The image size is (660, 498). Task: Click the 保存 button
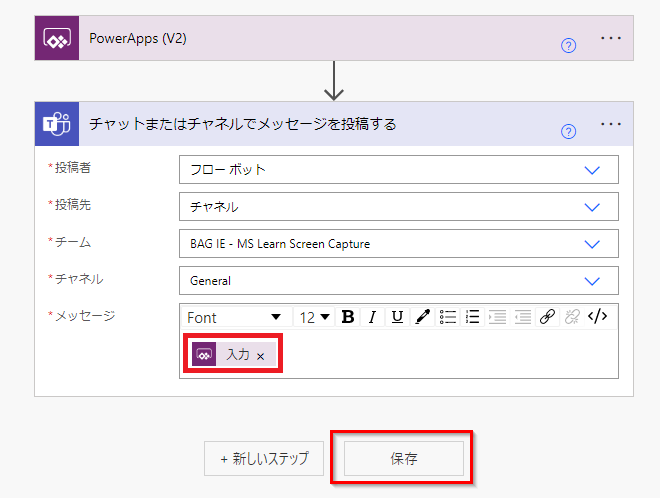(404, 458)
